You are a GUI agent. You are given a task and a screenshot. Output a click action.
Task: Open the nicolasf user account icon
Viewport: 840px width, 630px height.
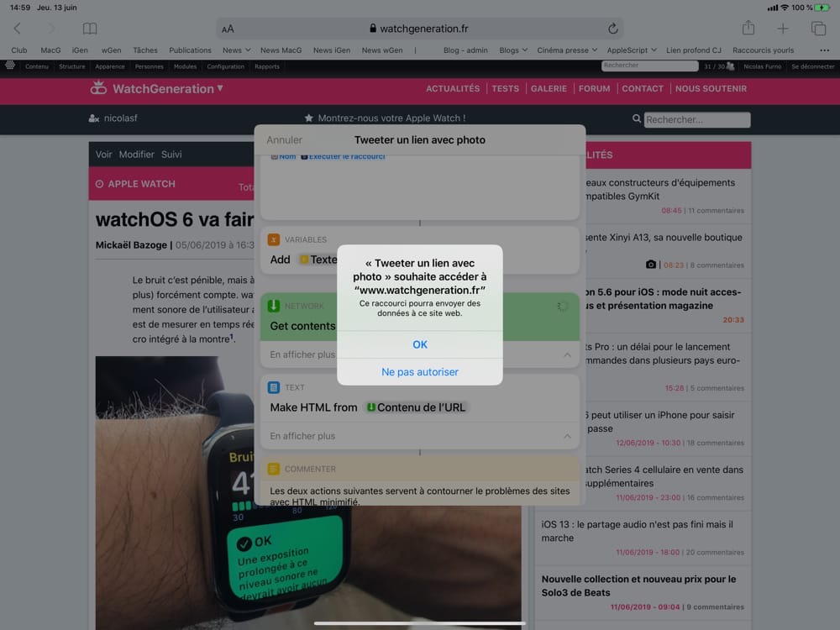[94, 118]
